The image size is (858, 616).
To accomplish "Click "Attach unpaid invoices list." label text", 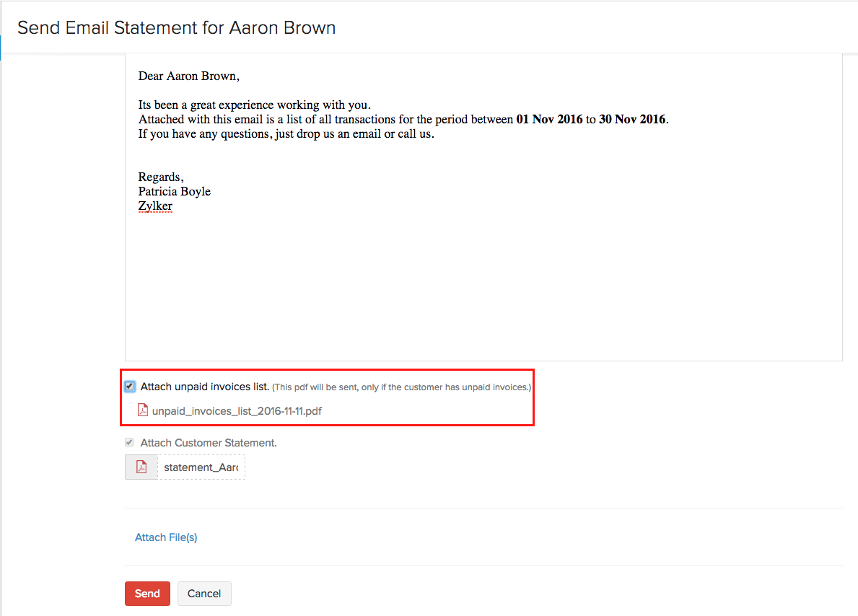I will pos(205,387).
